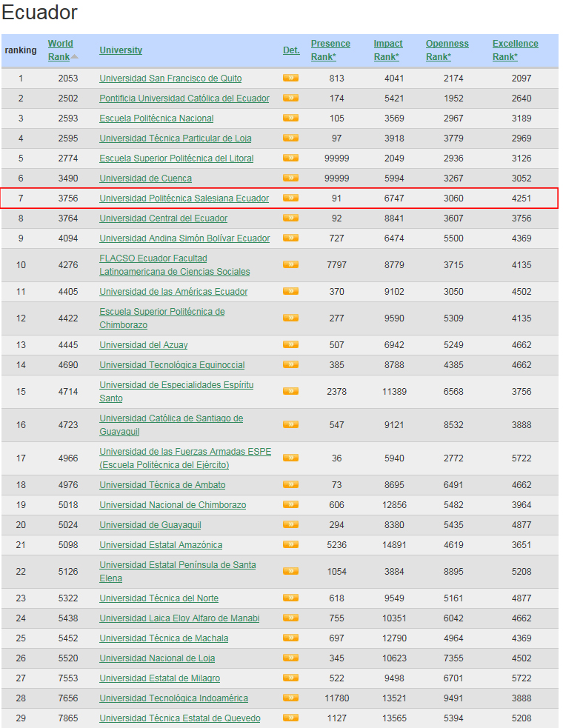
Task: Sort by Impact Rank header
Action: click(388, 50)
